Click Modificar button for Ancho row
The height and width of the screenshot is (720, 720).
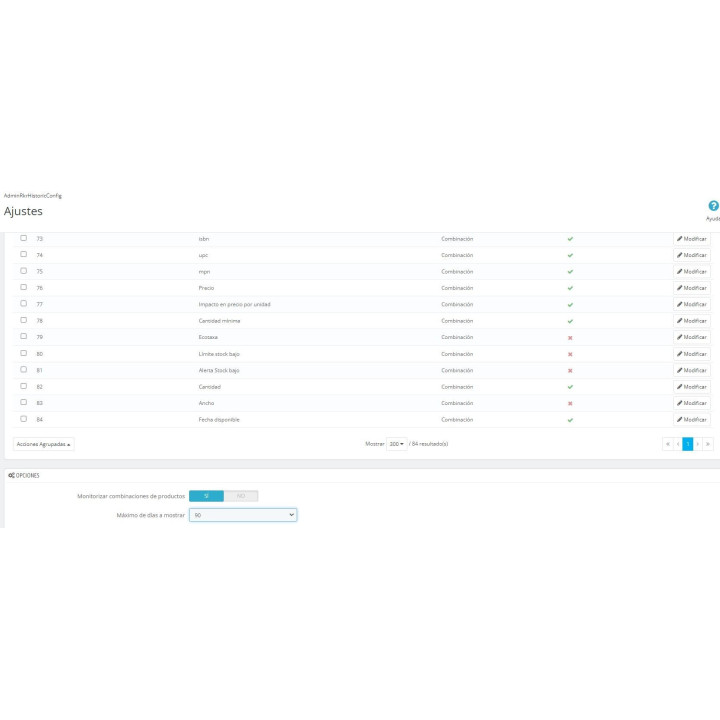point(692,403)
